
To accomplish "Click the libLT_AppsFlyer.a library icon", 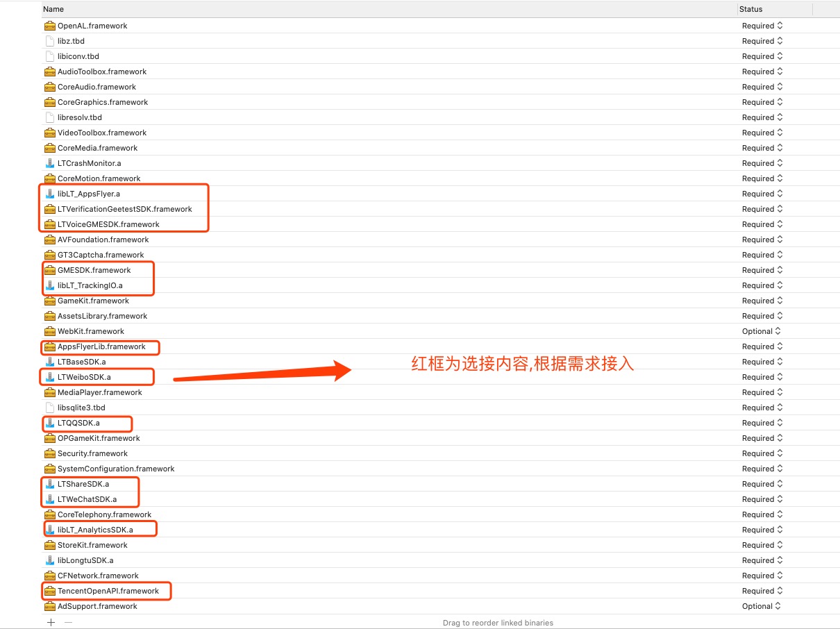I will tap(50, 194).
